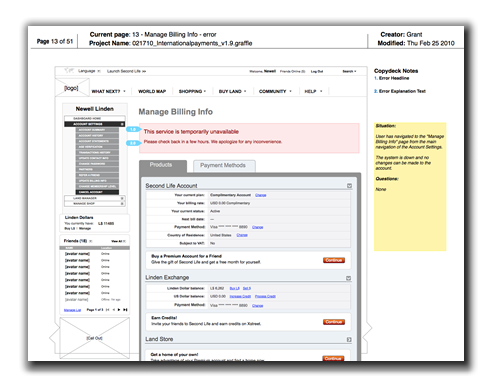
Task: Expand Land Manager sidebar section
Action: click(x=122, y=198)
